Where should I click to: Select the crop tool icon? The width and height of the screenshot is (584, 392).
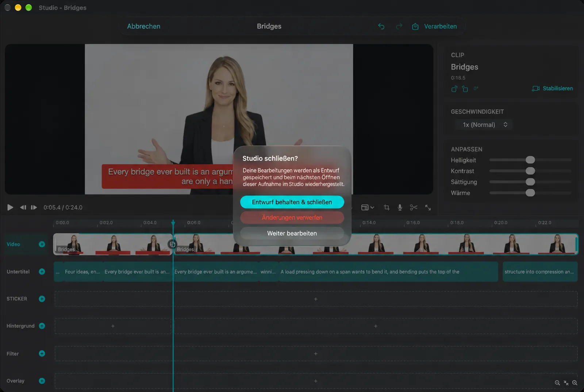pyautogui.click(x=387, y=207)
